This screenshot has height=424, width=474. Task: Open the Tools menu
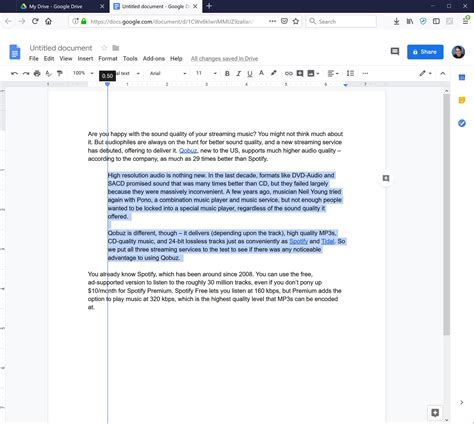pos(130,59)
